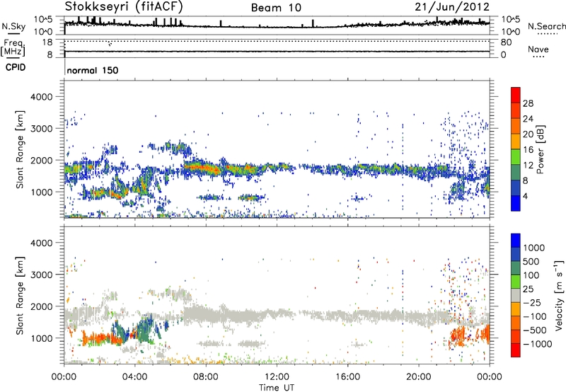Click the red top of the power colorbar
566x392 pixels.
click(516, 95)
